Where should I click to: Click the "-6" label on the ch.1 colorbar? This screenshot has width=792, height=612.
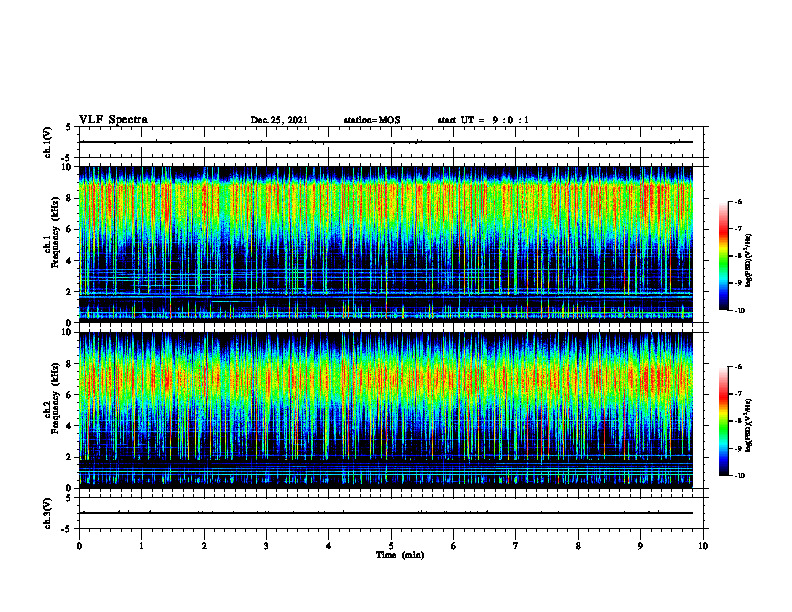(738, 202)
